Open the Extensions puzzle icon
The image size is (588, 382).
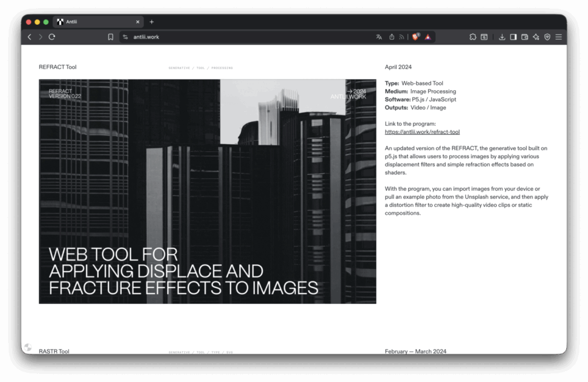(x=473, y=37)
